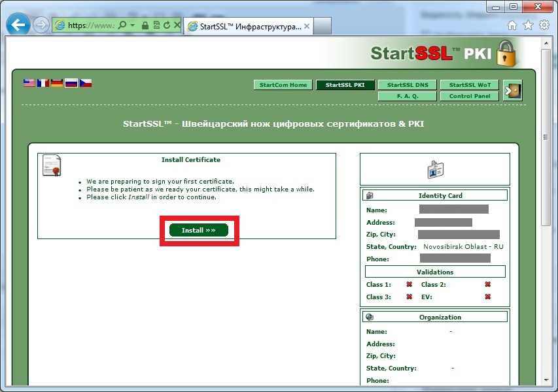The width and height of the screenshot is (558, 392).
Task: Open the Control Panel link
Action: (469, 96)
